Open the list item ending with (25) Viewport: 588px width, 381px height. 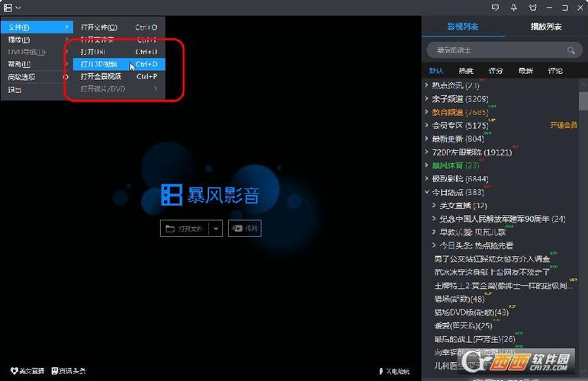click(463, 325)
